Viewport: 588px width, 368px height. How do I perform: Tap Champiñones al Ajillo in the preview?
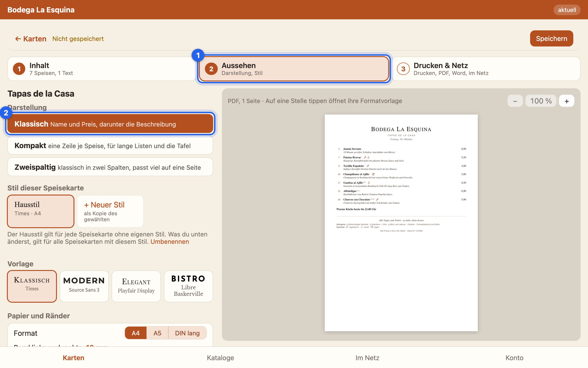[x=356, y=174]
